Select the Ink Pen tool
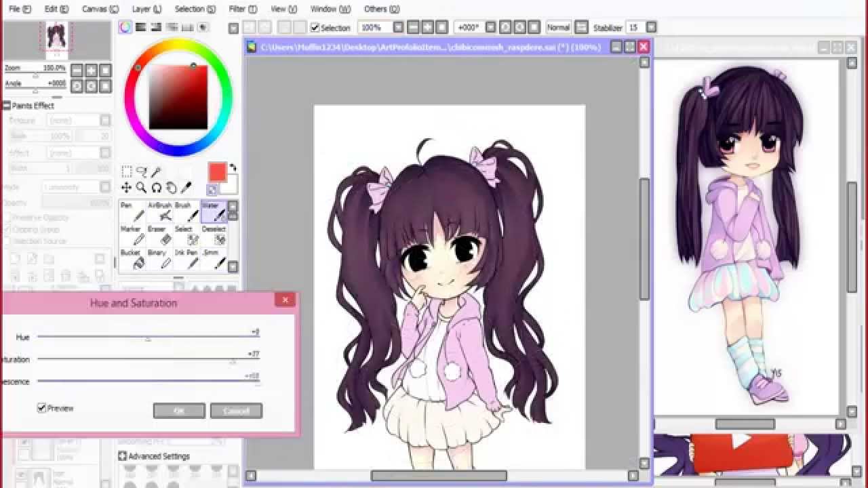 (186, 260)
